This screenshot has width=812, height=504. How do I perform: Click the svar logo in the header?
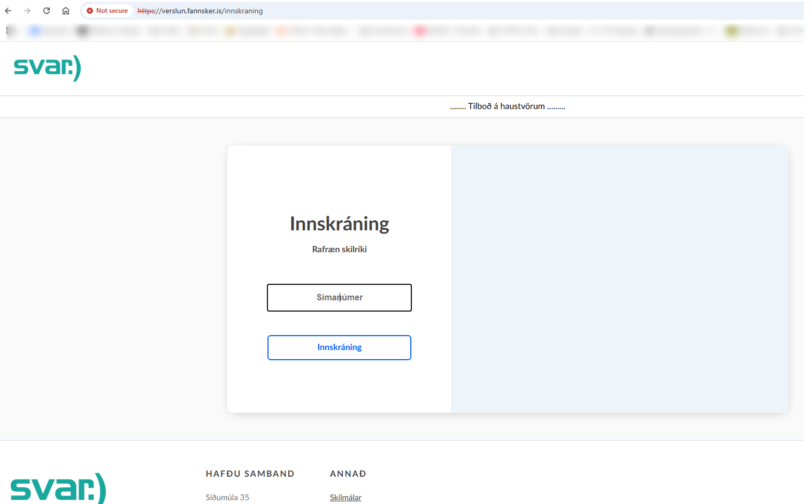click(47, 68)
